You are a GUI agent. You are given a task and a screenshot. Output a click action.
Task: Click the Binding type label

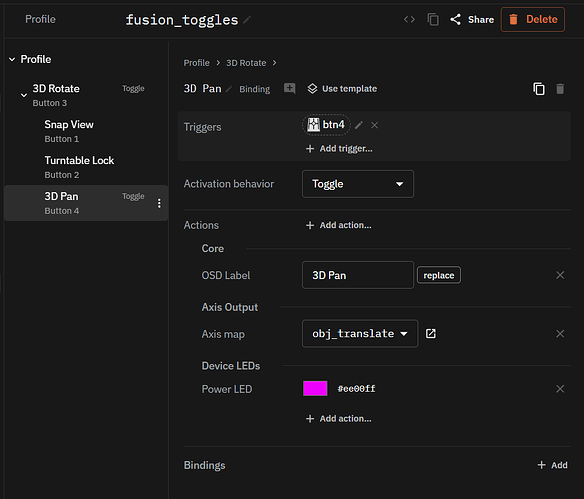[x=254, y=89]
